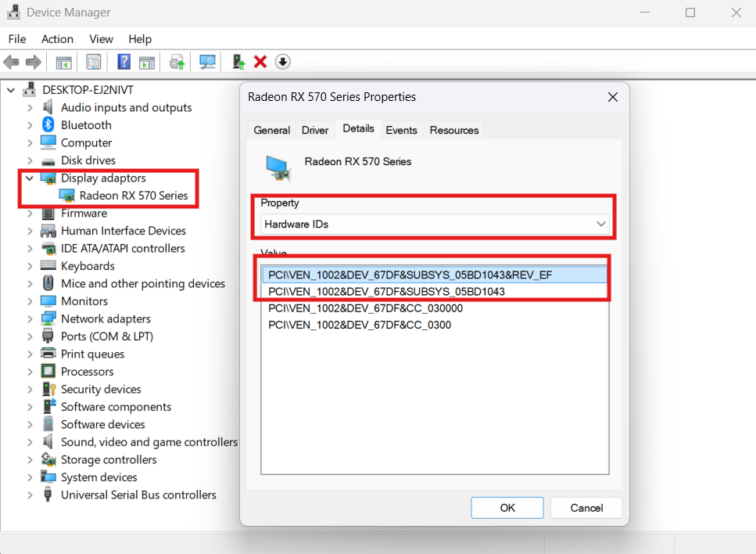Click the Universal Serial Bus controllers icon
This screenshot has height=554, width=756.
tap(48, 495)
